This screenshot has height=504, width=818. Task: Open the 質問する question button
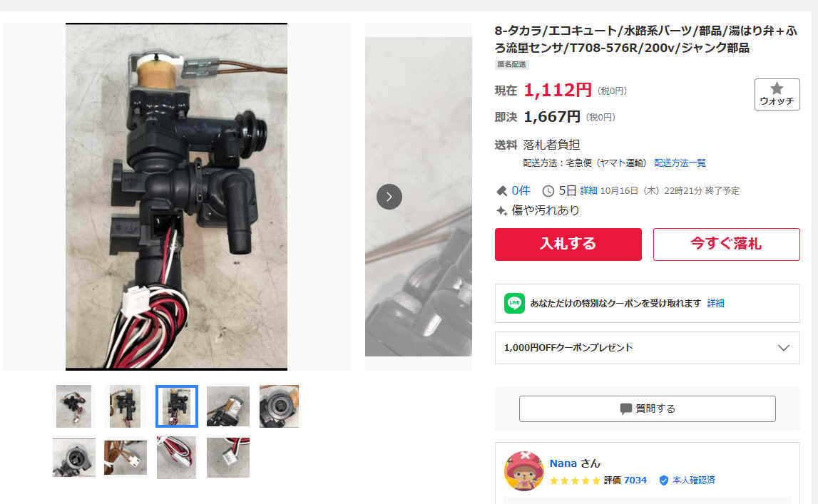pyautogui.click(x=647, y=408)
